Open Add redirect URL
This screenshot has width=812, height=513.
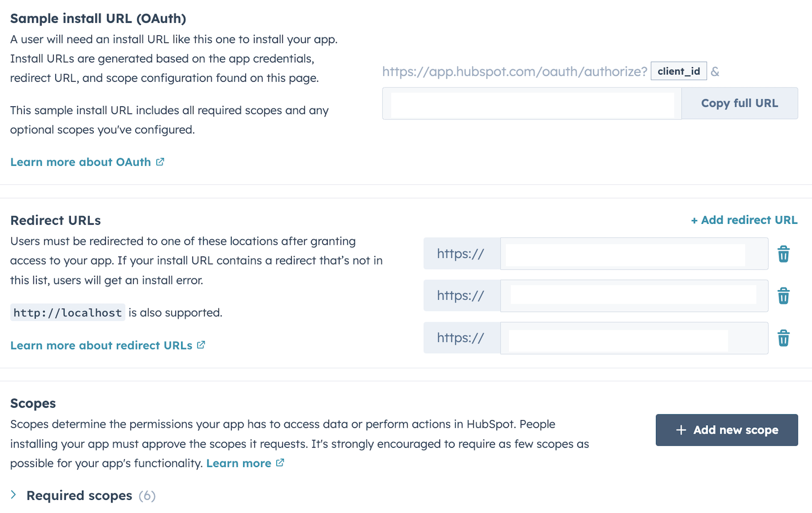click(744, 220)
